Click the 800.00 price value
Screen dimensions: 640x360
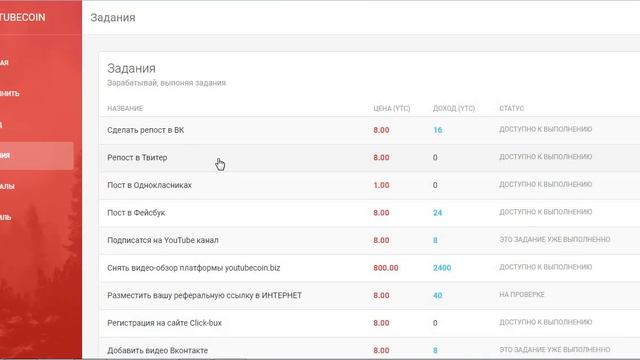point(386,268)
